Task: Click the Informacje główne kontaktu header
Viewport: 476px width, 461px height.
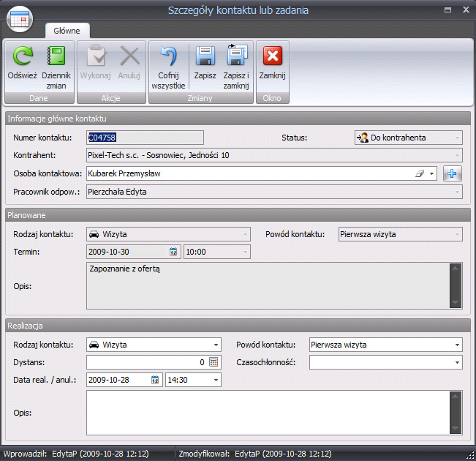Action: [238, 119]
